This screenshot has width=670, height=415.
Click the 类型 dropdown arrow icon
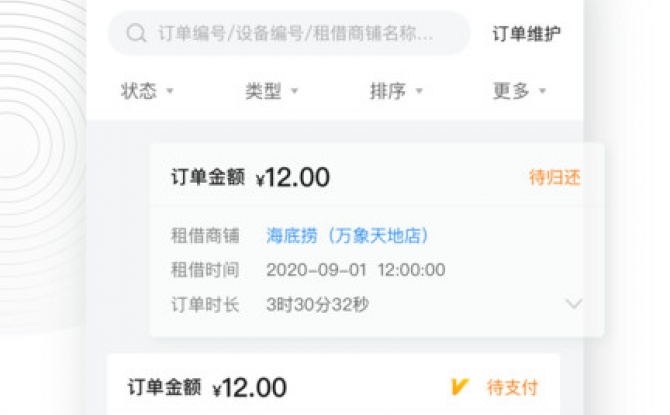(x=294, y=91)
